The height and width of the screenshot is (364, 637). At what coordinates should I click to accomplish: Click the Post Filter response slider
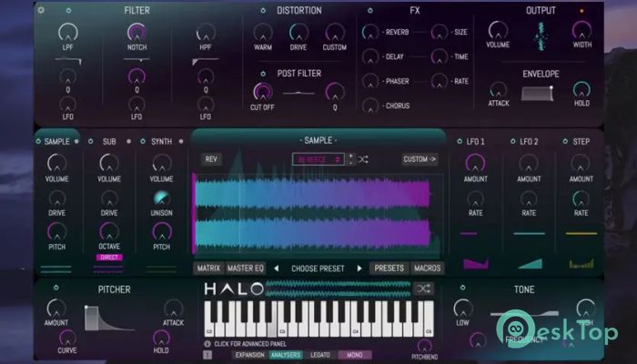pos(298,93)
